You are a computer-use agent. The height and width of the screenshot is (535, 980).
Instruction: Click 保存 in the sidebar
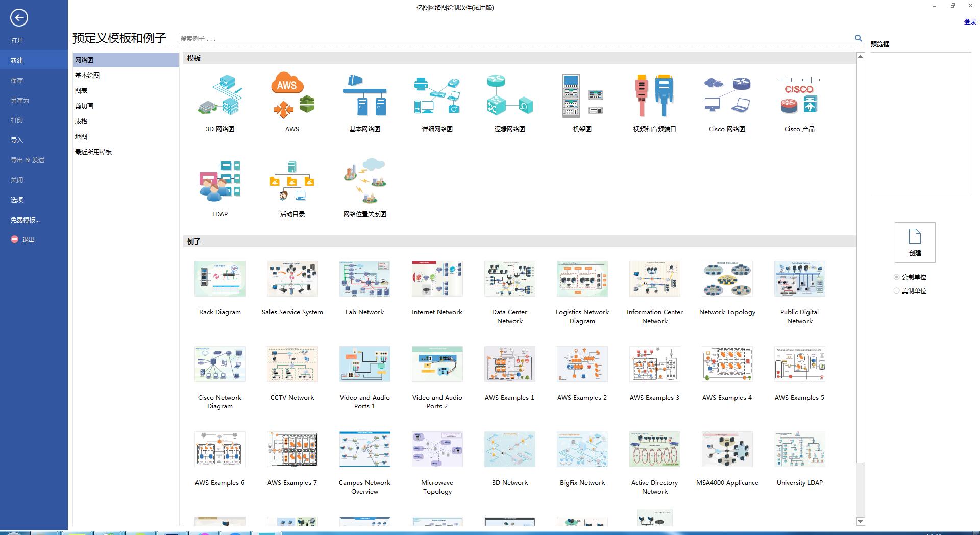click(x=17, y=80)
